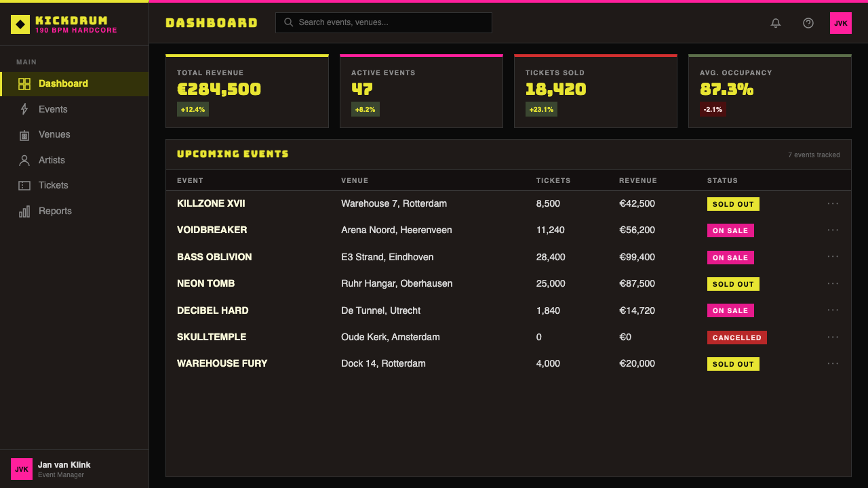868x488 pixels.
Task: Click the Reports bar chart icon
Action: [24, 211]
